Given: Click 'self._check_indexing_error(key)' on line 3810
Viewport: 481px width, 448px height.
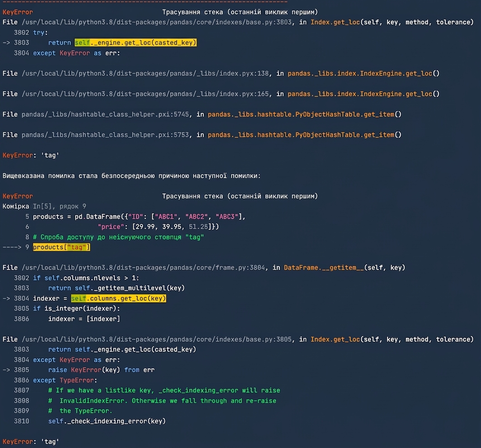Looking at the screenshot, I should pyautogui.click(x=107, y=421).
